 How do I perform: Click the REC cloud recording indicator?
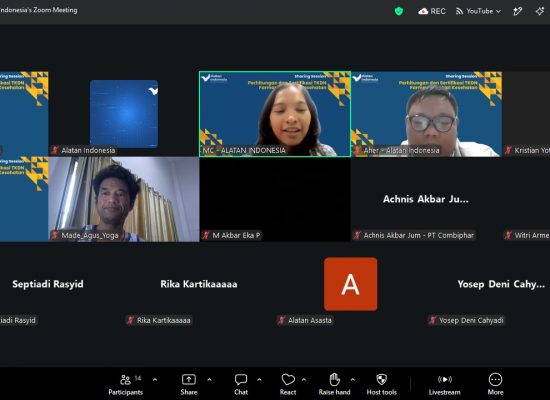coord(432,11)
